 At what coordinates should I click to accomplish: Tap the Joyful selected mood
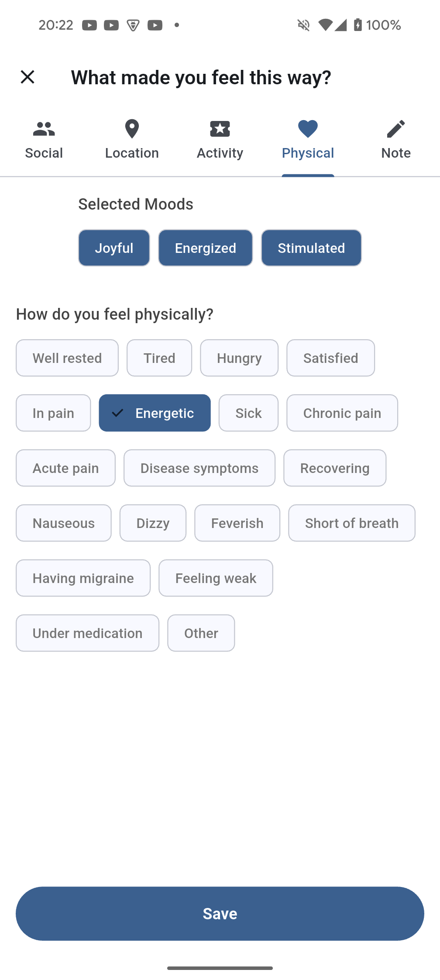point(114,248)
